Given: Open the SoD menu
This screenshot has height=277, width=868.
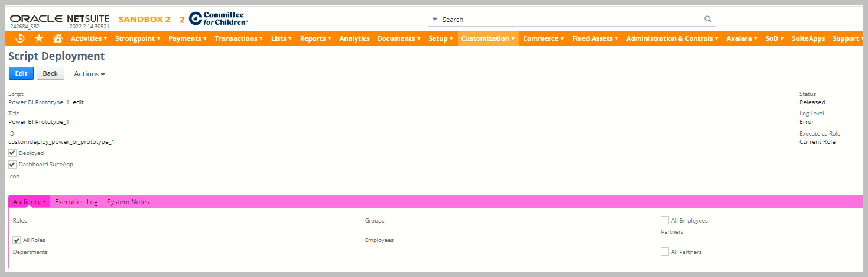Looking at the screenshot, I should click(x=775, y=38).
